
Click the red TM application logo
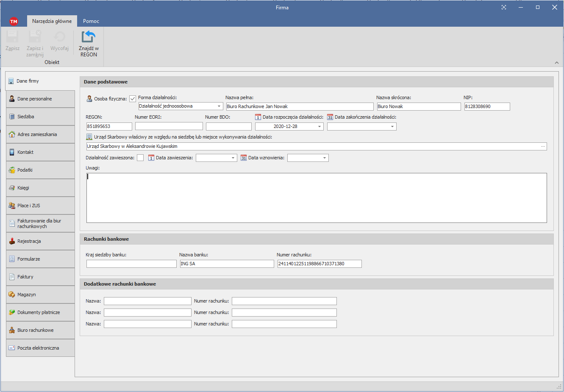pyautogui.click(x=14, y=21)
